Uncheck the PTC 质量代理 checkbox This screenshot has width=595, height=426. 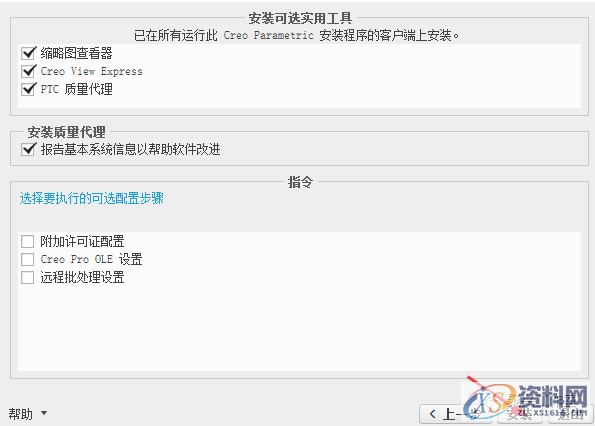[28, 89]
